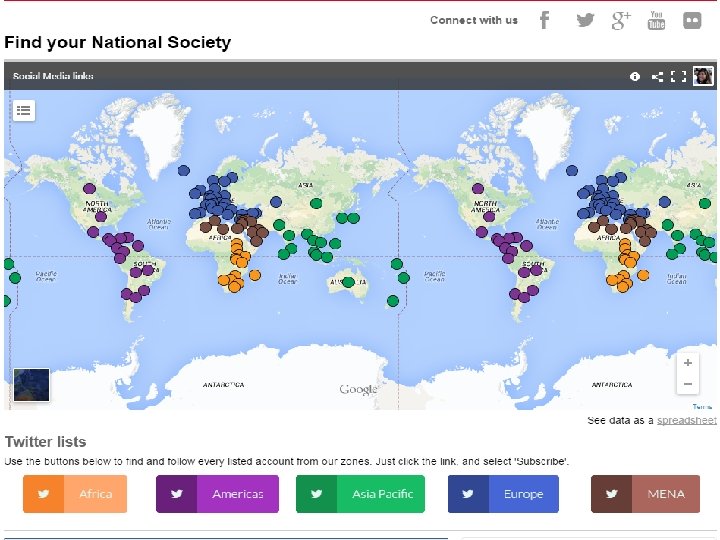Select the purple marker in Canada, right map
This screenshot has height=540, width=720.
click(478, 188)
